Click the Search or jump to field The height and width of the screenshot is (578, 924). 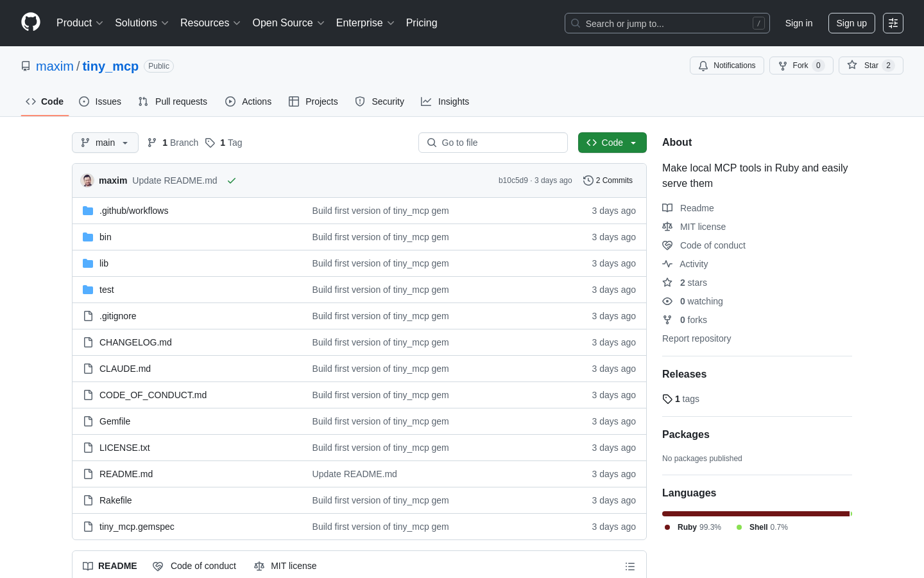point(667,23)
